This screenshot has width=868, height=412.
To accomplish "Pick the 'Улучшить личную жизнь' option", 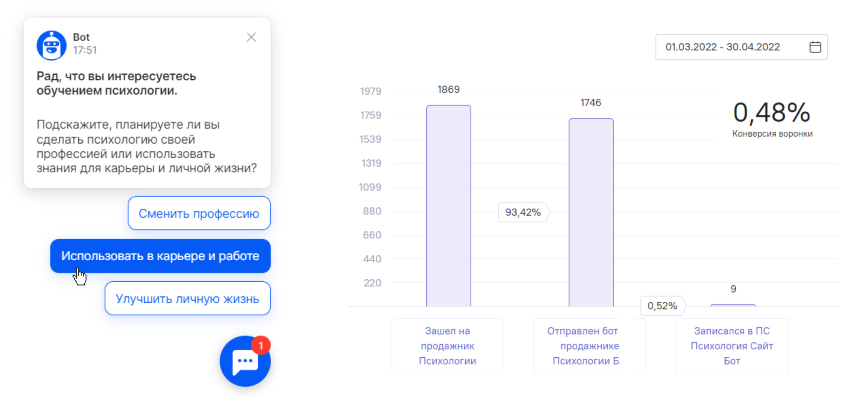I will pyautogui.click(x=188, y=298).
